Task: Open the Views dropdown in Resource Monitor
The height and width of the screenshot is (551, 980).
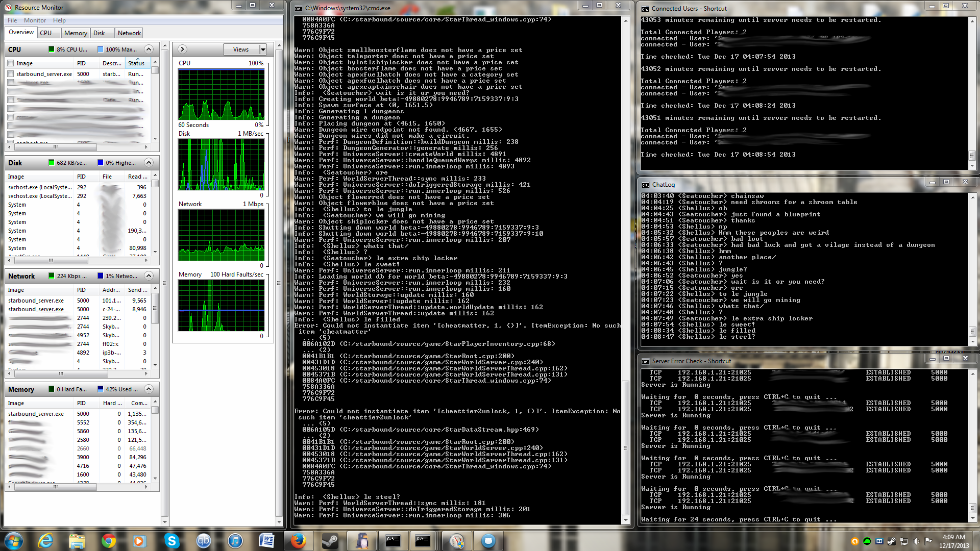Action: (x=245, y=49)
